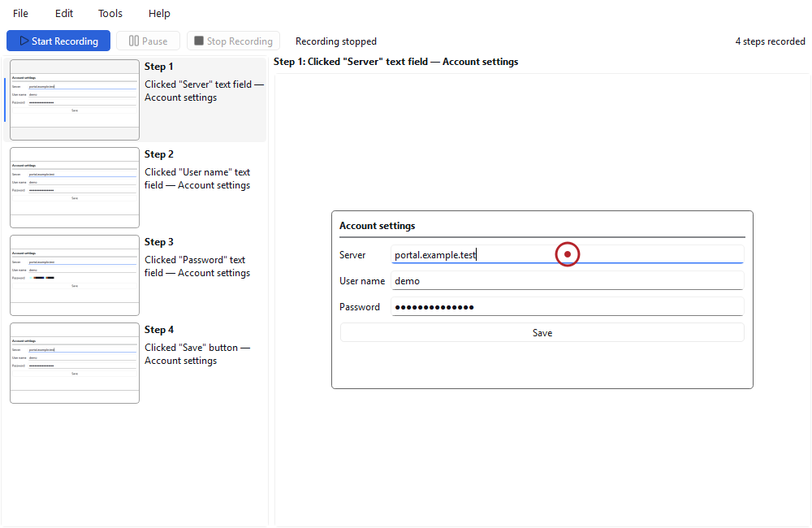Open the Tools menu

click(x=110, y=14)
